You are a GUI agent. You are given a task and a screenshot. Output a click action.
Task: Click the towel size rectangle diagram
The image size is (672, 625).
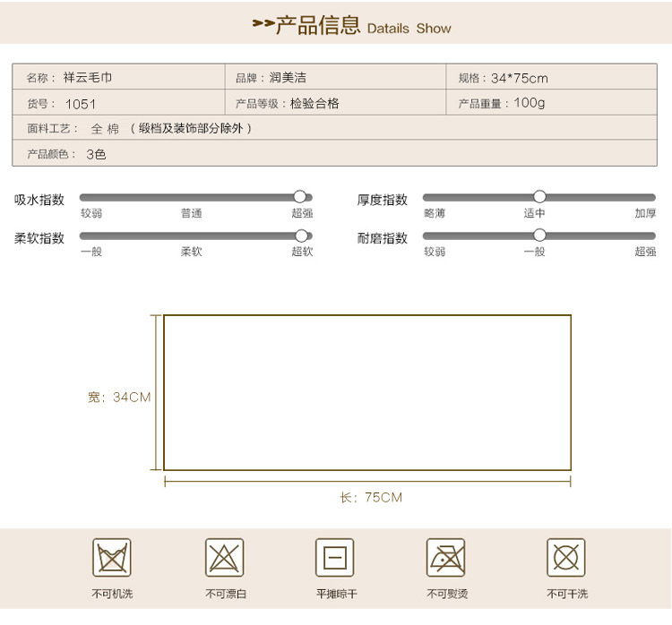367,393
